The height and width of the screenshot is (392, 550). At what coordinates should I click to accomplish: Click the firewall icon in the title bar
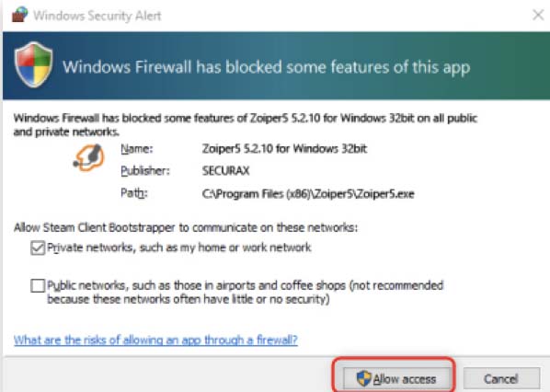pos(19,15)
